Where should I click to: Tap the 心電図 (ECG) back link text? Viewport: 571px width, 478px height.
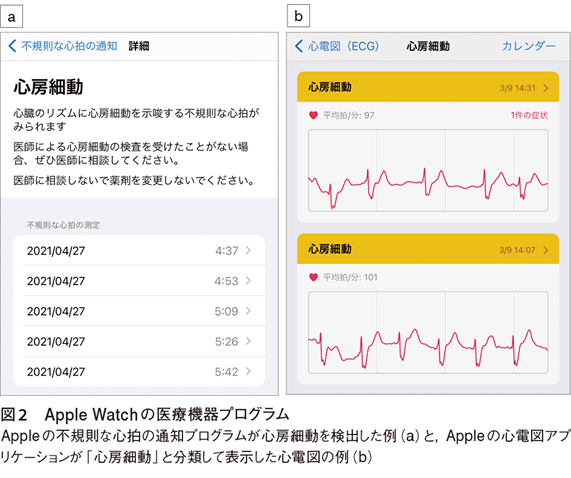pyautogui.click(x=343, y=46)
